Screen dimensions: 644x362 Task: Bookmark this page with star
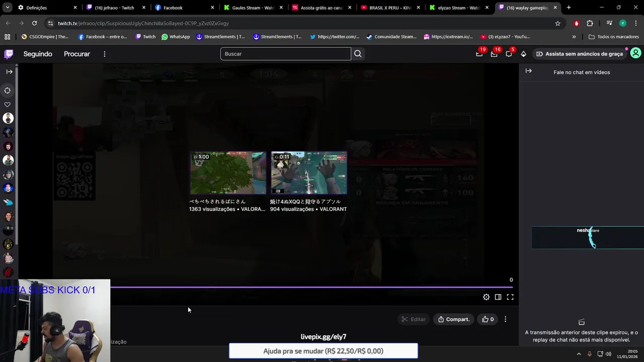(x=557, y=23)
